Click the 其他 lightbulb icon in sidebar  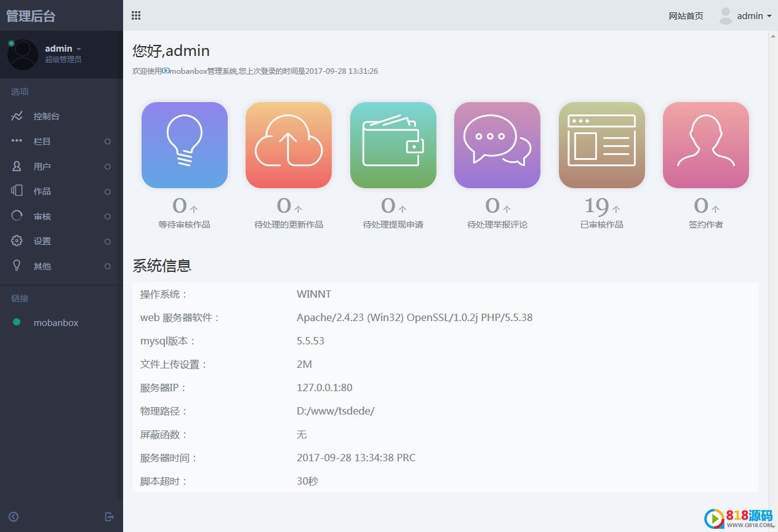click(17, 266)
